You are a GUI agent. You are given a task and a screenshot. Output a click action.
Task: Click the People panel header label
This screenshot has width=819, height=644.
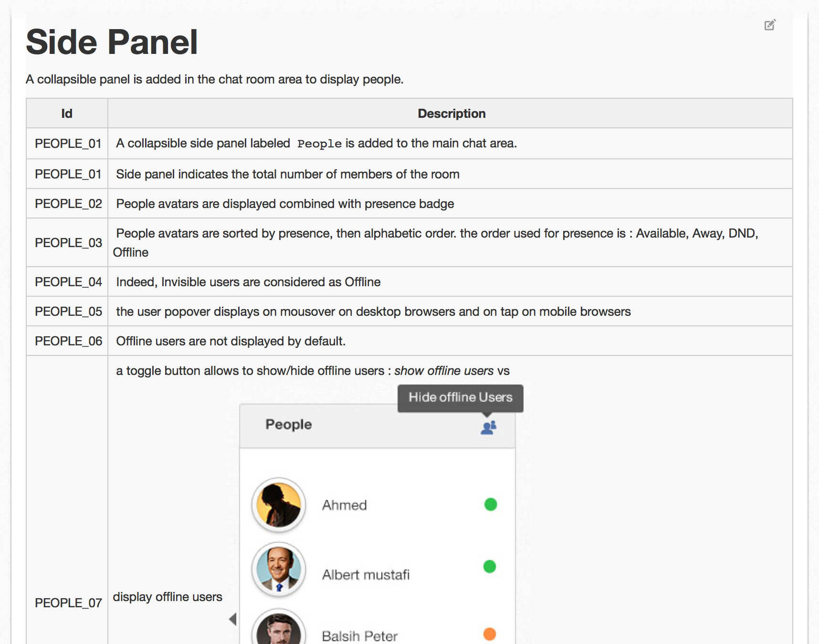pyautogui.click(x=289, y=425)
